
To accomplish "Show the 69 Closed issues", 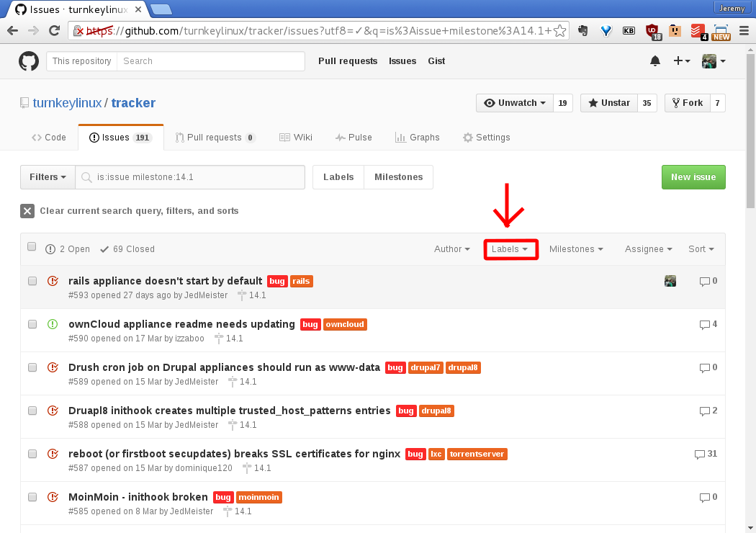I will pyautogui.click(x=127, y=249).
